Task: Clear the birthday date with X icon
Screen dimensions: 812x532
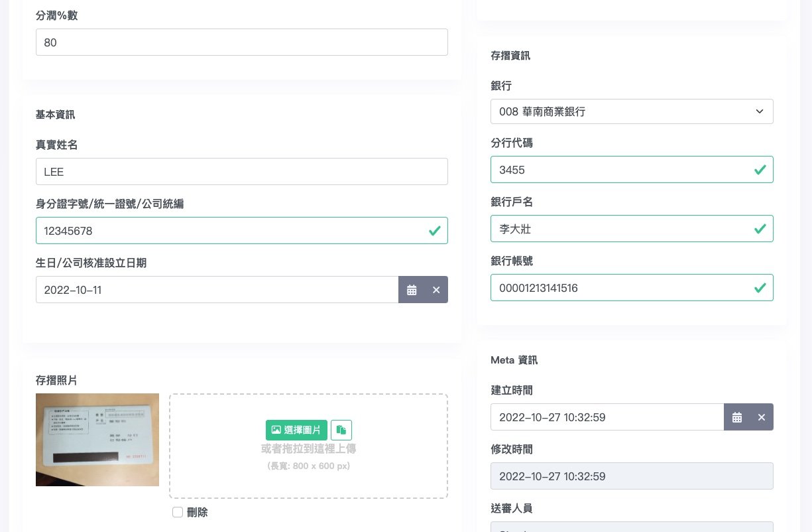Action: pyautogui.click(x=436, y=290)
